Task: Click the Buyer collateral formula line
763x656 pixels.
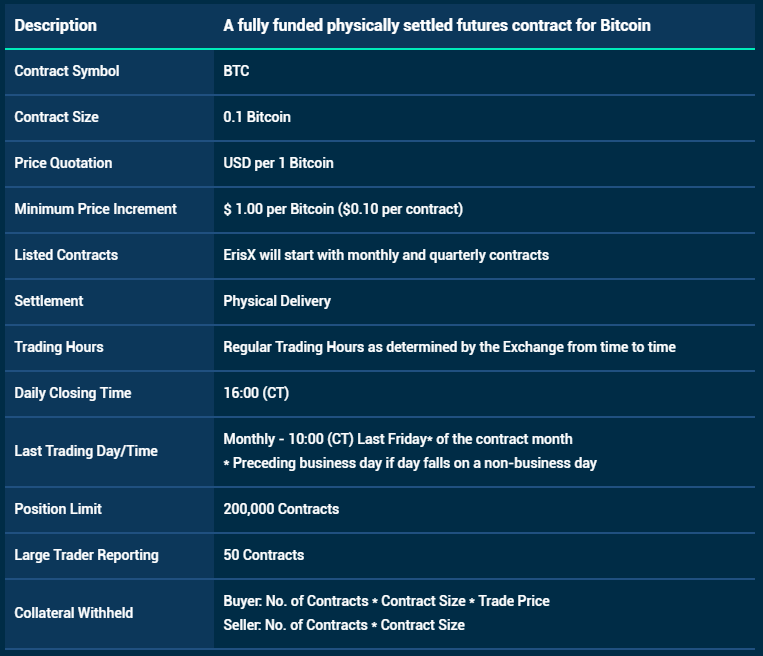Action: (386, 601)
